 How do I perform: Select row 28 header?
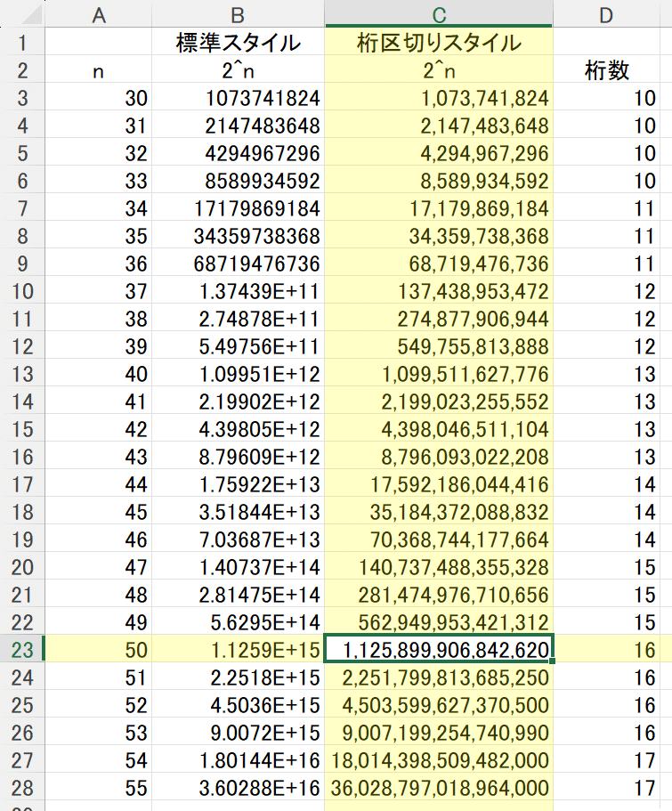(22, 788)
